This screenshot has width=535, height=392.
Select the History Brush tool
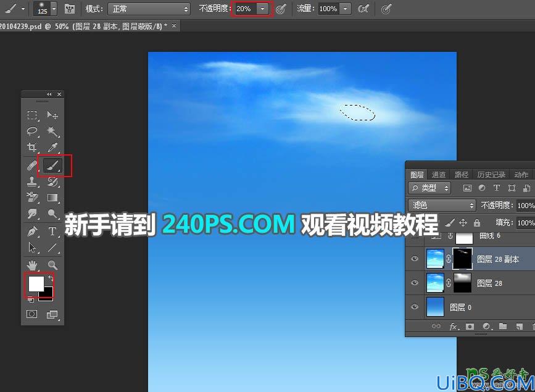[52, 181]
